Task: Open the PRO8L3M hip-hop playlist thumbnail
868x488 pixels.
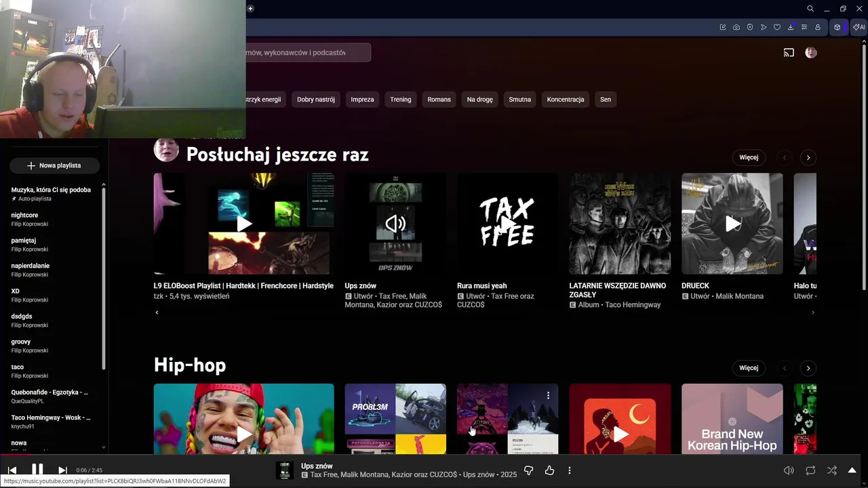Action: coord(395,419)
